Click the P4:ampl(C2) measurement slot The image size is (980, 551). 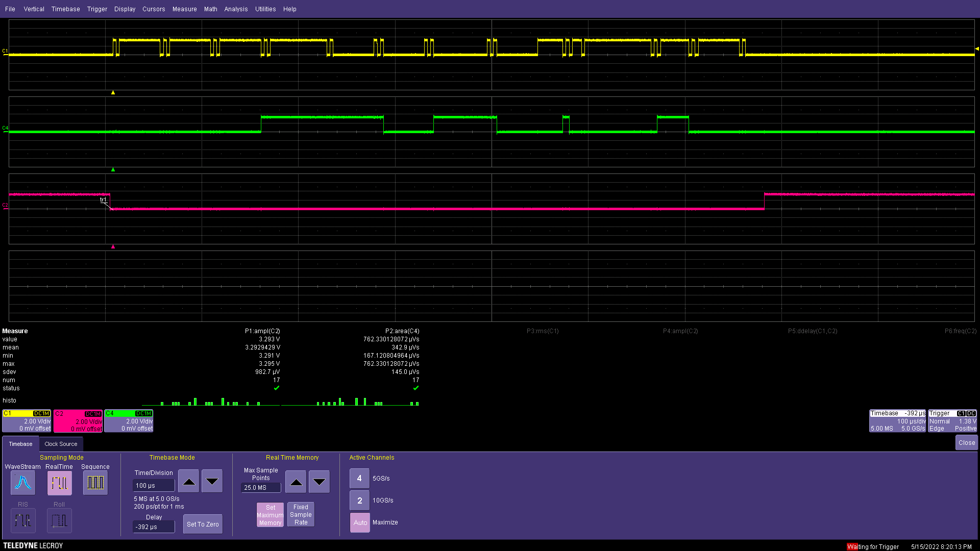tap(680, 331)
